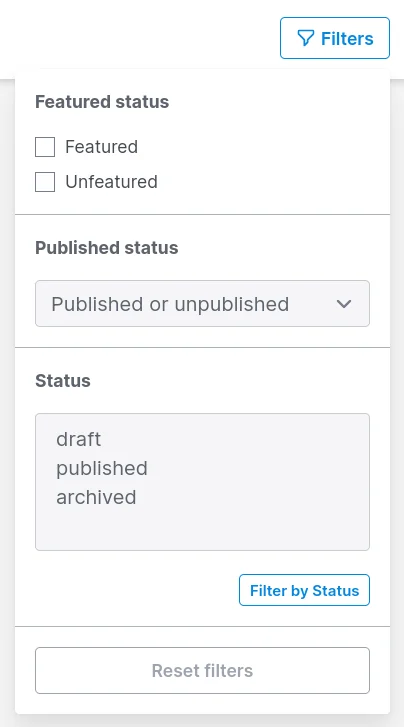Apply the Filter by Status button
This screenshot has width=404, height=727.
(x=304, y=590)
